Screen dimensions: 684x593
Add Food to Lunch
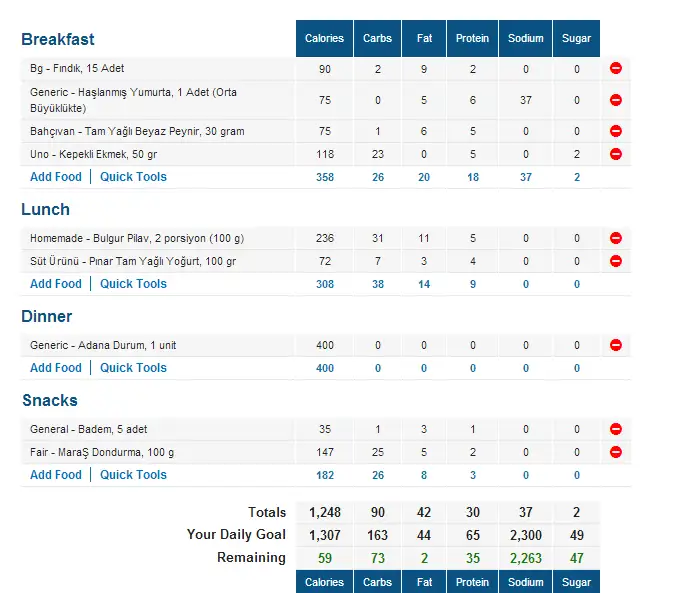pyautogui.click(x=56, y=284)
